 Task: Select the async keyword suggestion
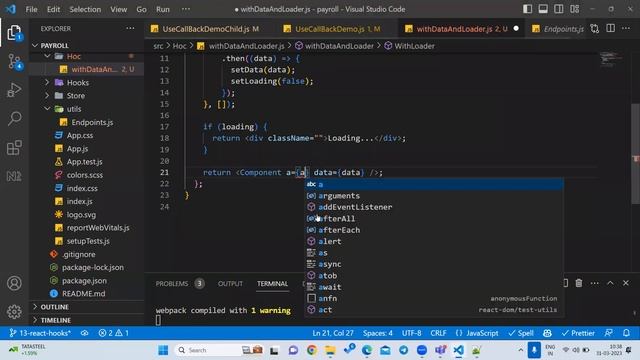click(434, 264)
